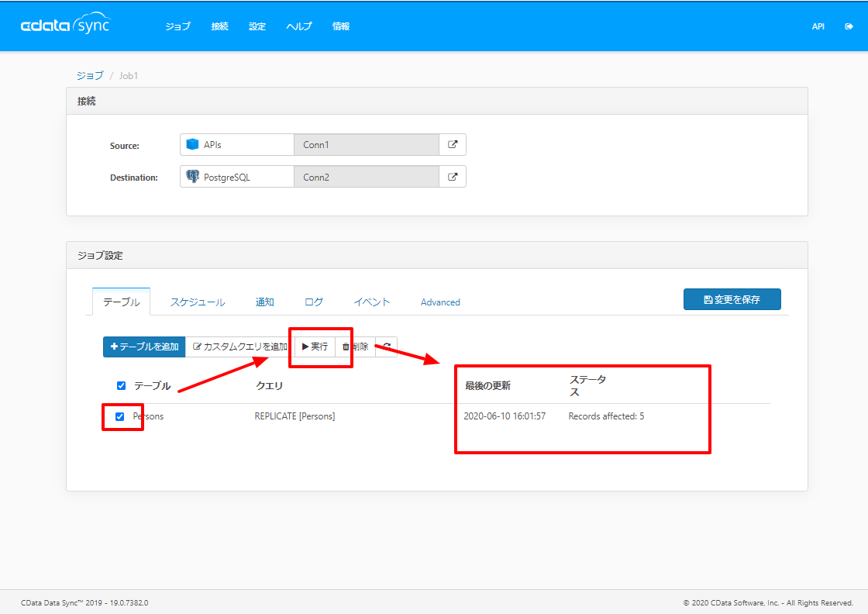The width and height of the screenshot is (868, 614).
Task: Click the ステータス column header
Action: tap(588, 386)
